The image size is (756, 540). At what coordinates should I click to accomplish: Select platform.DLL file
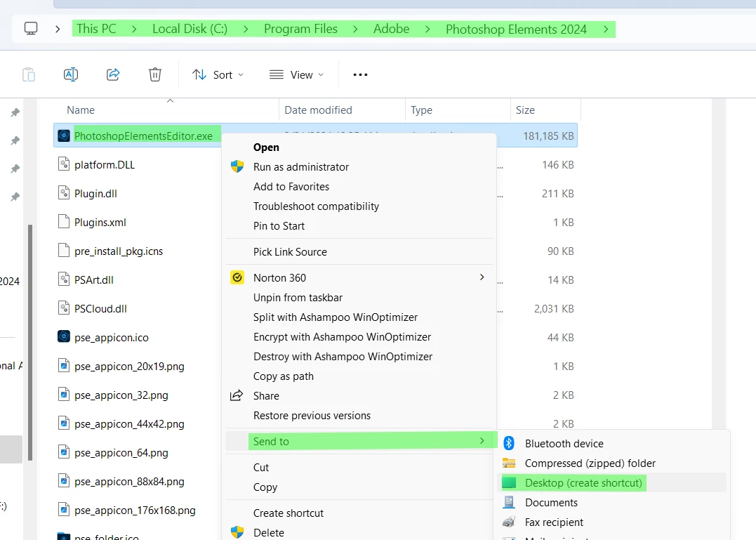[x=105, y=165]
